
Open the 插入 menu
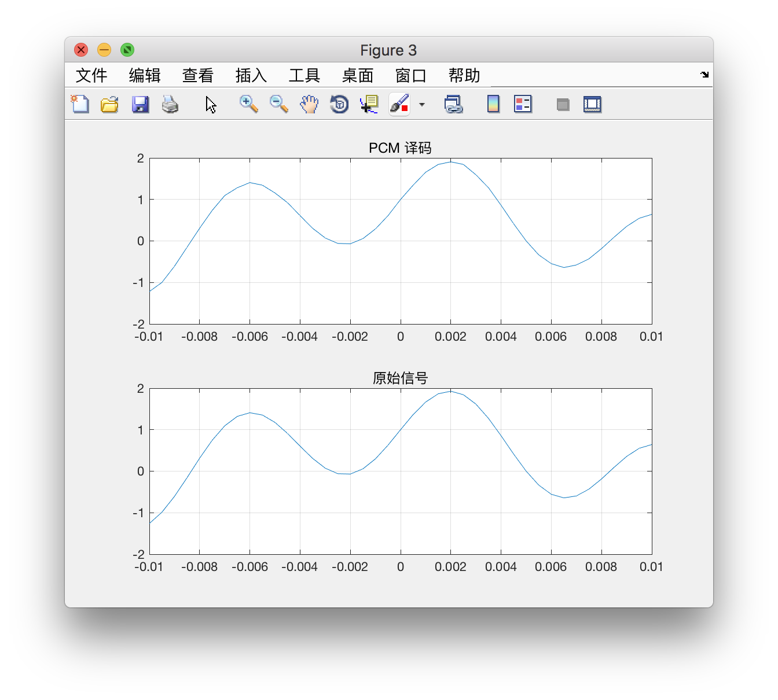[251, 75]
